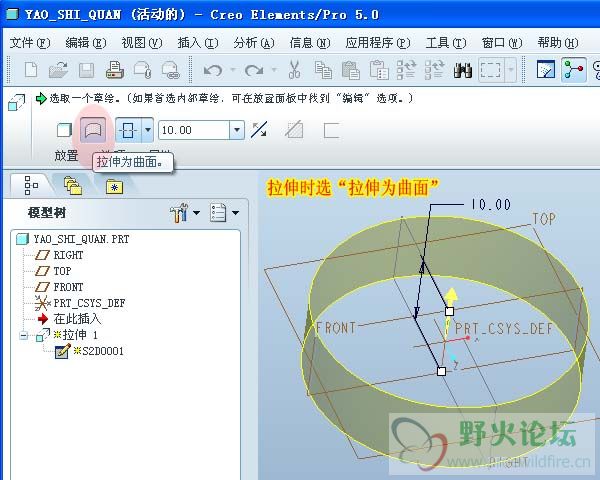Switch to the folder browser tab
Screen dimensions: 600x480
(x=73, y=186)
